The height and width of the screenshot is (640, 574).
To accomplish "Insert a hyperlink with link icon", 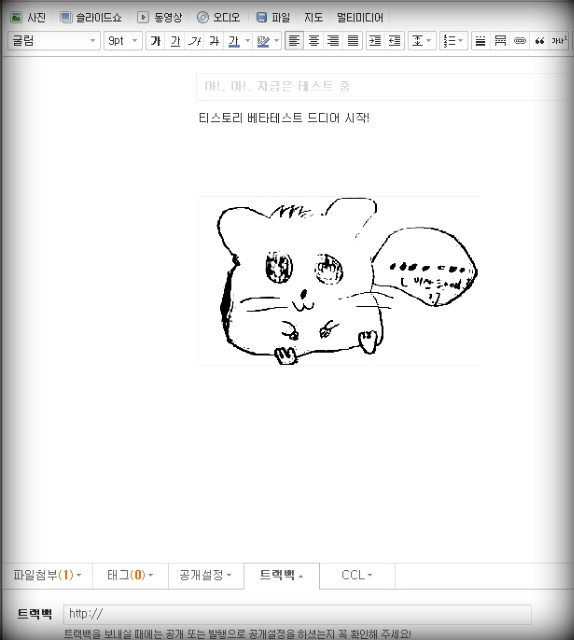I will [520, 41].
